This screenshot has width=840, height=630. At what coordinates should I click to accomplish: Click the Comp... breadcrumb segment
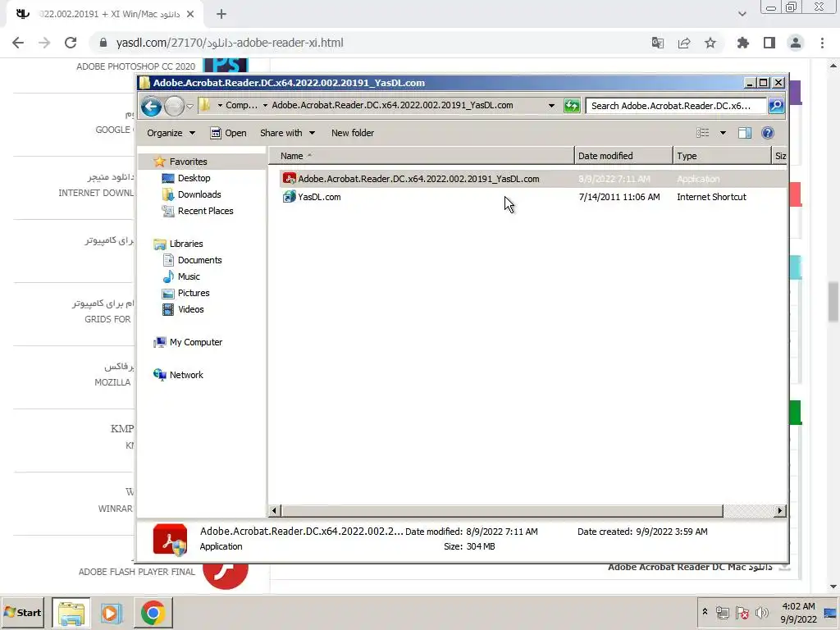[241, 106]
